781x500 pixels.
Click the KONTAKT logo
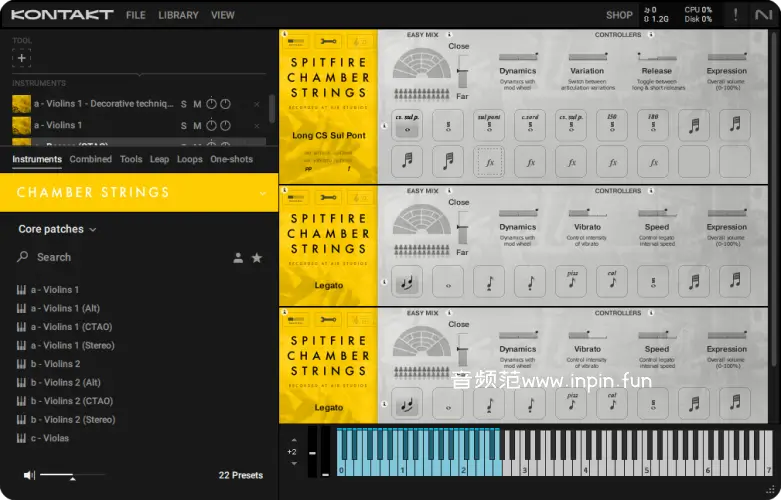coord(62,15)
